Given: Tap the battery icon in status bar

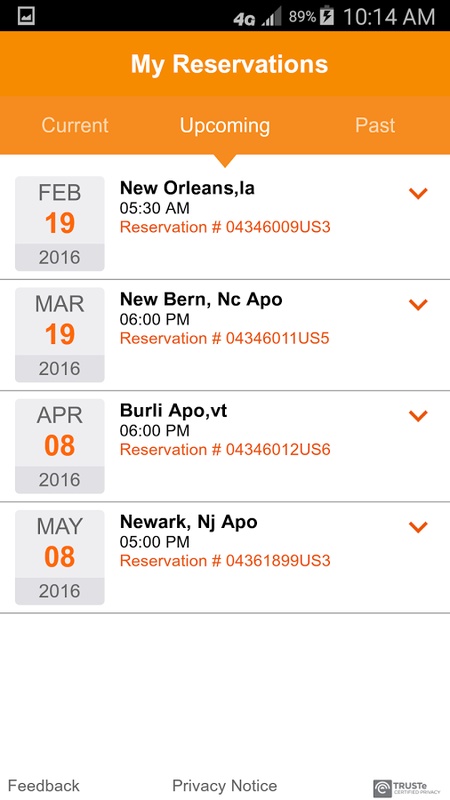Looking at the screenshot, I should [327, 16].
